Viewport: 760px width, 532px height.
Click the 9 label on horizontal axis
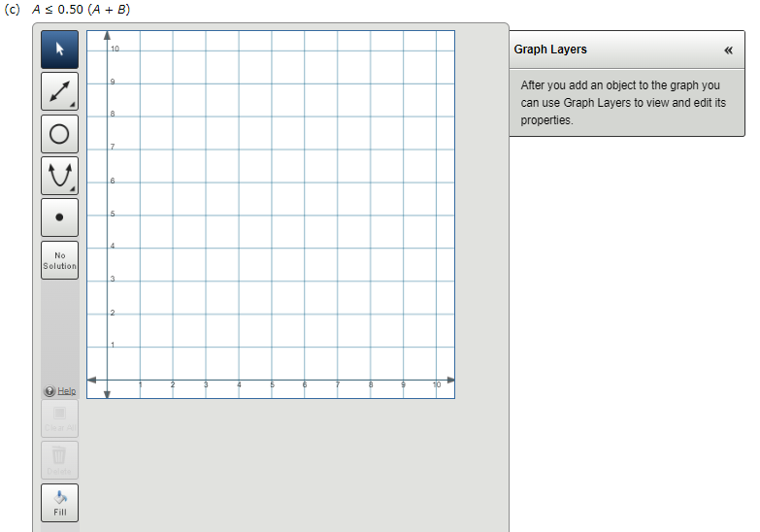[x=403, y=384]
